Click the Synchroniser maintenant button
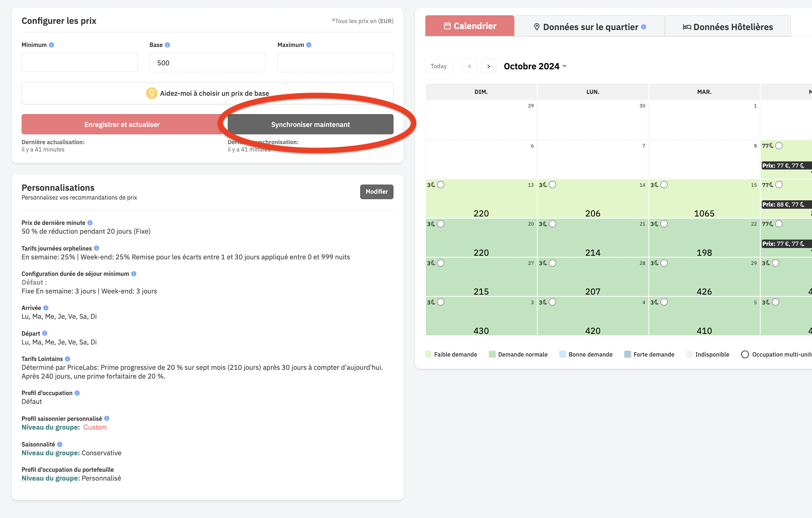Screen dimensions: 812x518 click(310, 124)
